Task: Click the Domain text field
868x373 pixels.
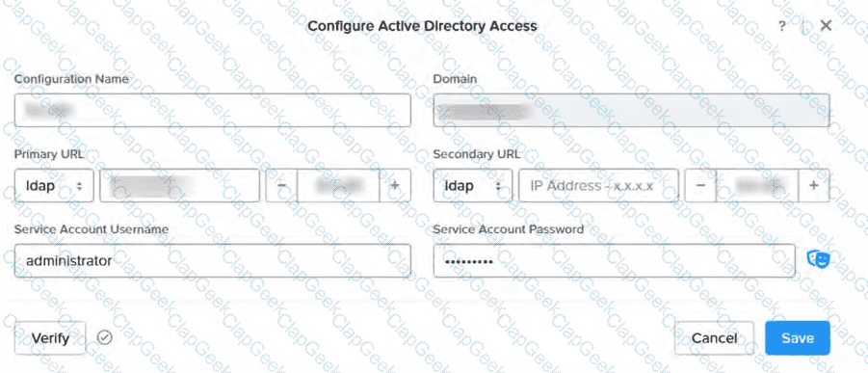Action: (631, 110)
